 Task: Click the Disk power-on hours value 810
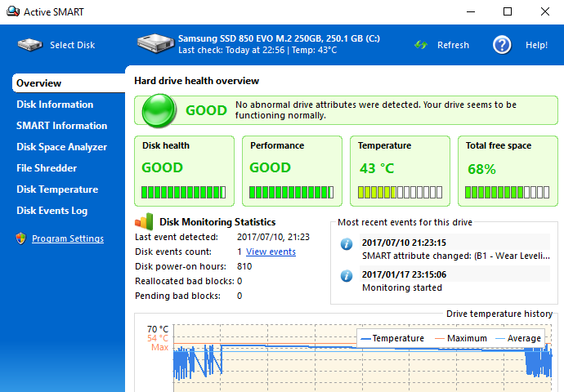tap(244, 266)
